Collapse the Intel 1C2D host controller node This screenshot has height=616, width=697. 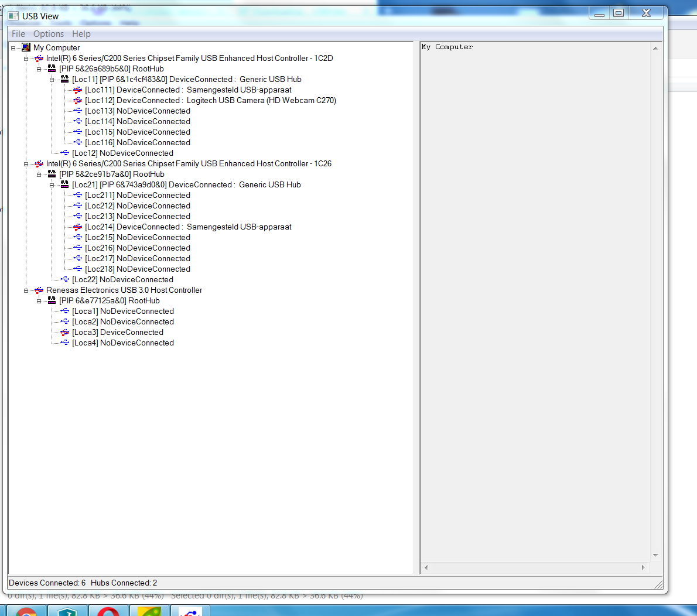click(26, 59)
